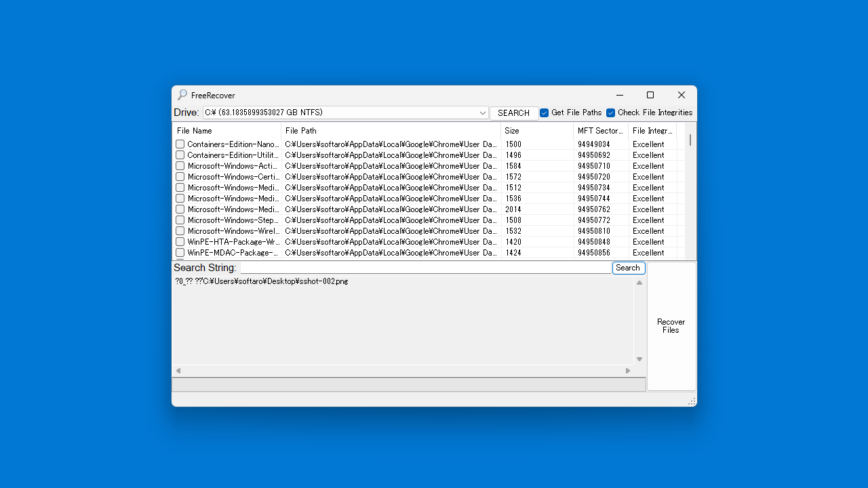Click MFT sector 94950734
This screenshot has height=488, width=868.
coord(594,188)
